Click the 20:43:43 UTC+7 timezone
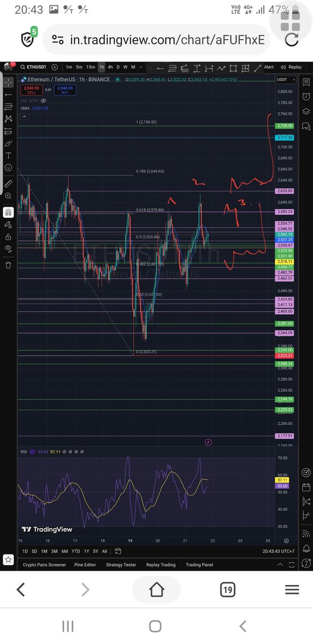313x644 pixels. 278,551
